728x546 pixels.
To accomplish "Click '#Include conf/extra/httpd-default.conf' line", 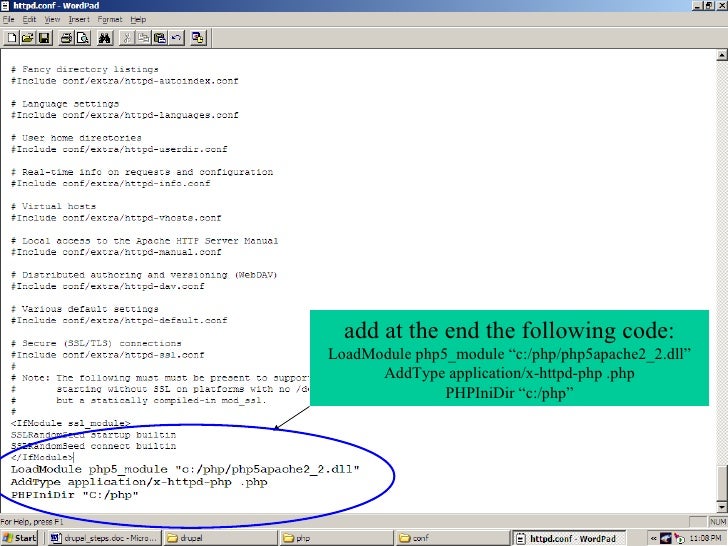I will [x=119, y=320].
